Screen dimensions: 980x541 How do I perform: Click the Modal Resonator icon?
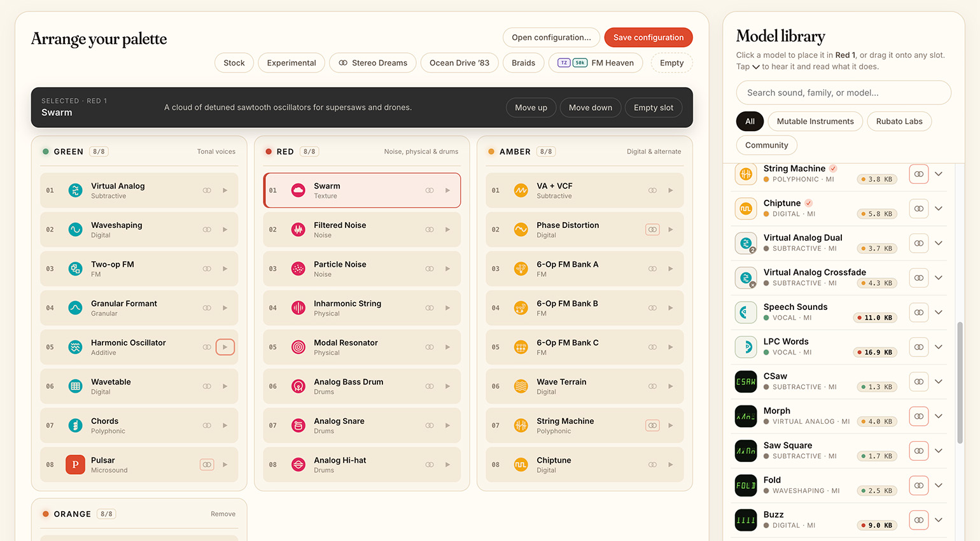pyautogui.click(x=298, y=348)
